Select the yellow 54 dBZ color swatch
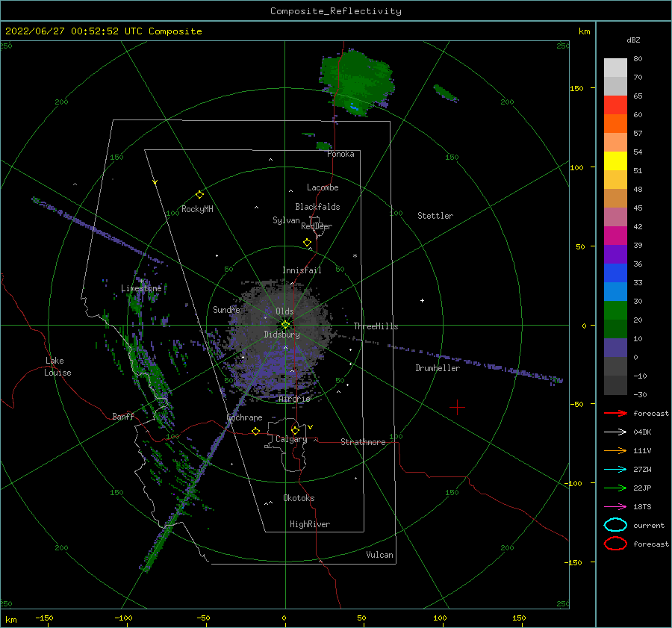Viewport: 672px width, 628px height. click(x=615, y=161)
